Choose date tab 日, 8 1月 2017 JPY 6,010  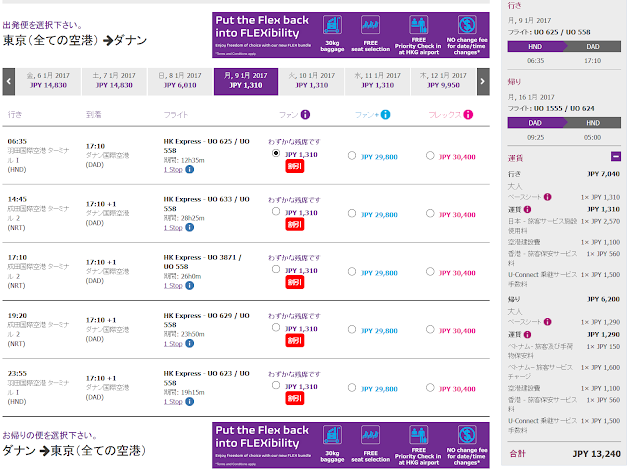coord(180,82)
